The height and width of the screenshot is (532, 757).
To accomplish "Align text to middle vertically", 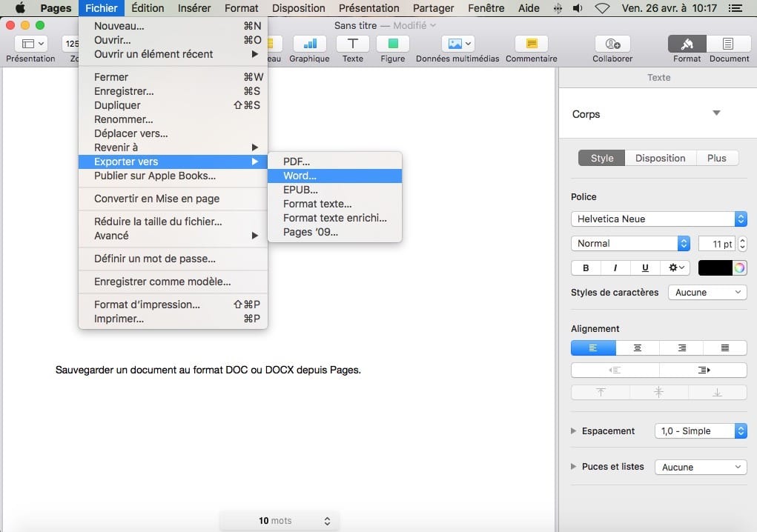I will tap(658, 392).
